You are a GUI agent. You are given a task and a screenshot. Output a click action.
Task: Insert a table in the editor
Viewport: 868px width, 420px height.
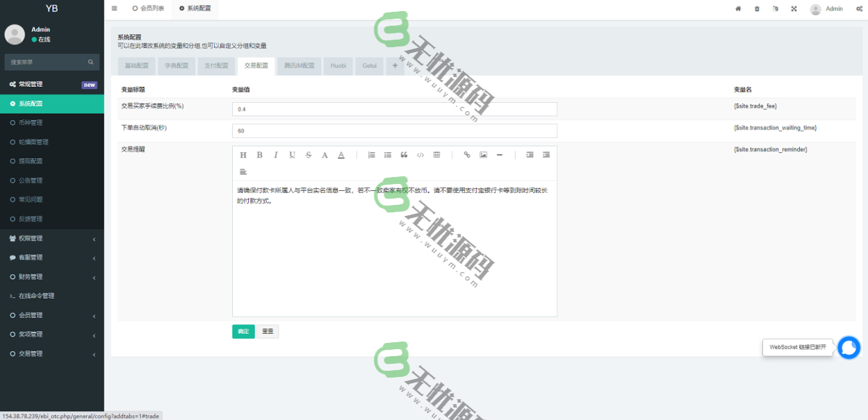436,155
